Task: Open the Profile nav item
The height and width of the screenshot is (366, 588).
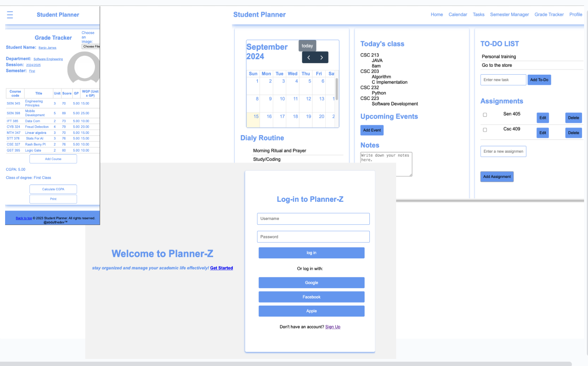Action: (x=576, y=15)
